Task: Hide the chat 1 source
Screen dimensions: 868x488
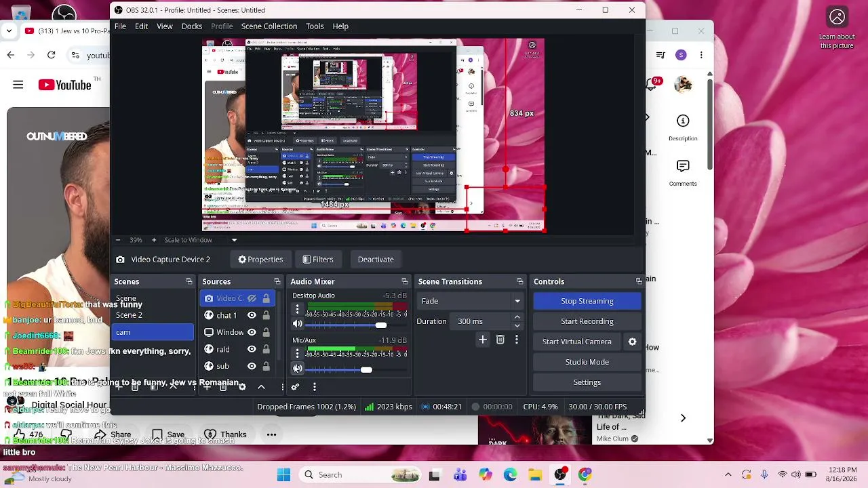Action: tap(252, 315)
